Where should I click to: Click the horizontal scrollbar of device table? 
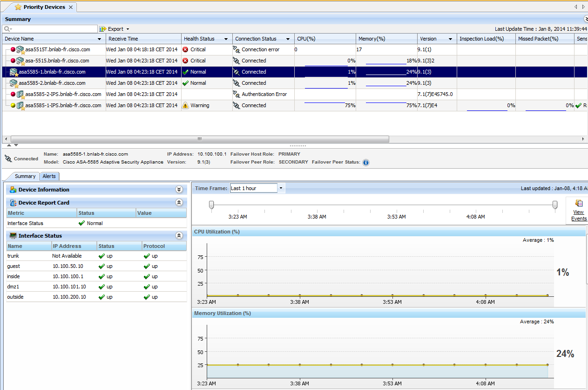click(x=199, y=139)
